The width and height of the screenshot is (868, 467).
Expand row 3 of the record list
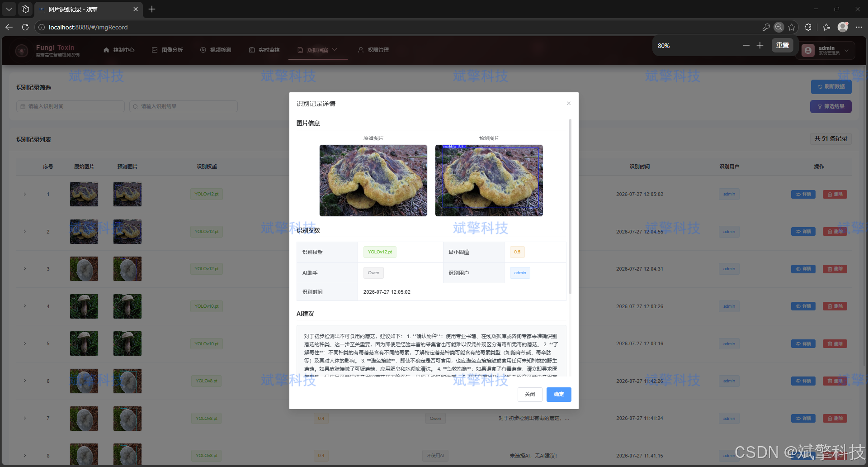(25, 269)
